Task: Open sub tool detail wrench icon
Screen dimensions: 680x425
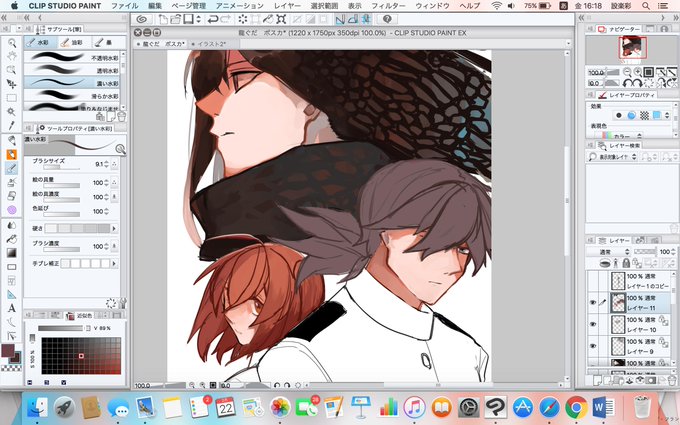Action: (x=122, y=303)
